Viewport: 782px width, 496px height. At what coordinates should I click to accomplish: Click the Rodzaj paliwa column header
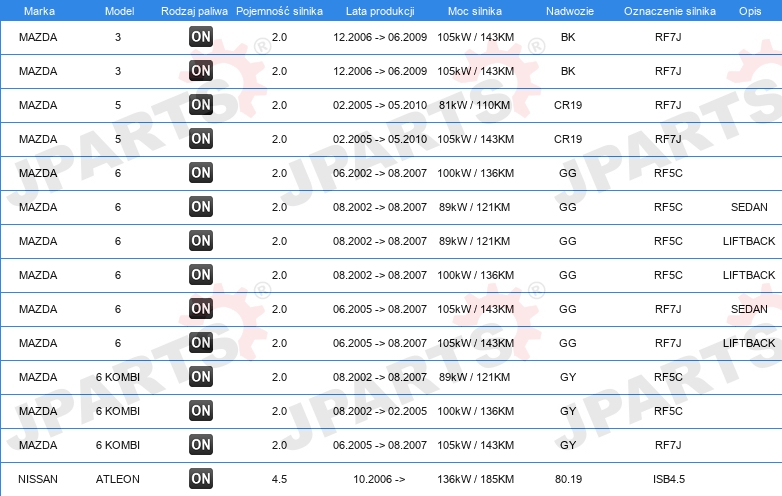(x=194, y=11)
